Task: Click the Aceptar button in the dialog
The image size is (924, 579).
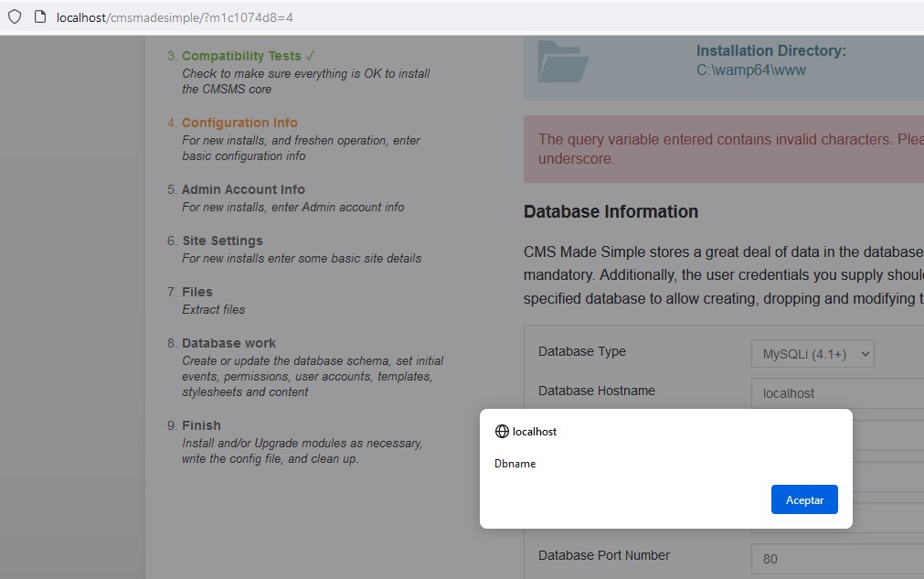Action: tap(803, 499)
